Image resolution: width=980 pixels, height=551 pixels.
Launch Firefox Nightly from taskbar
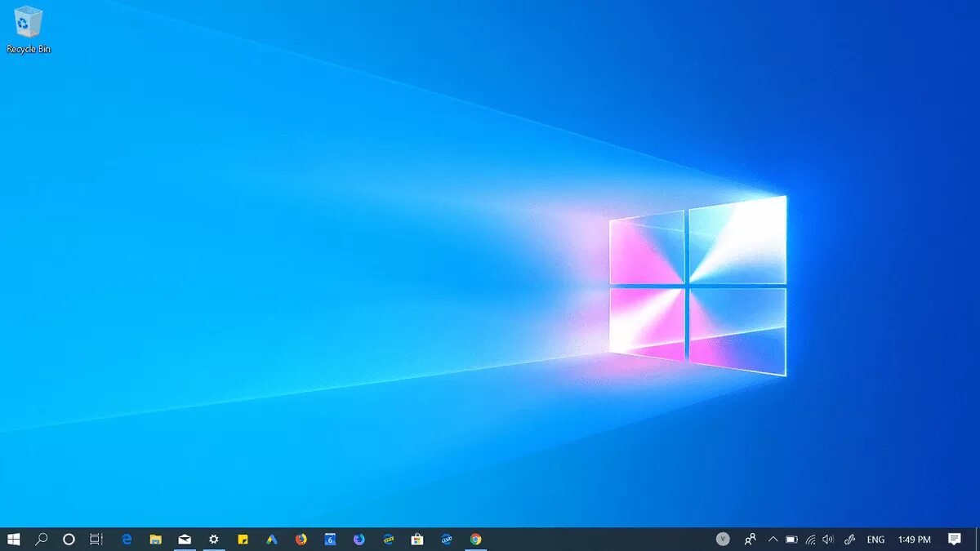click(359, 539)
